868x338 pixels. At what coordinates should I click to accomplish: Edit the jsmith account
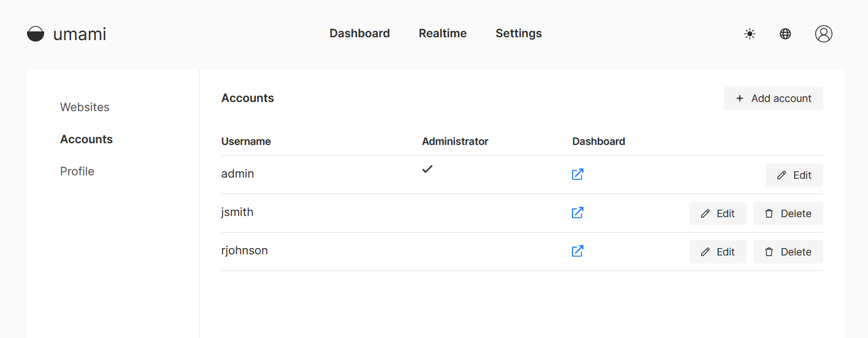point(718,214)
